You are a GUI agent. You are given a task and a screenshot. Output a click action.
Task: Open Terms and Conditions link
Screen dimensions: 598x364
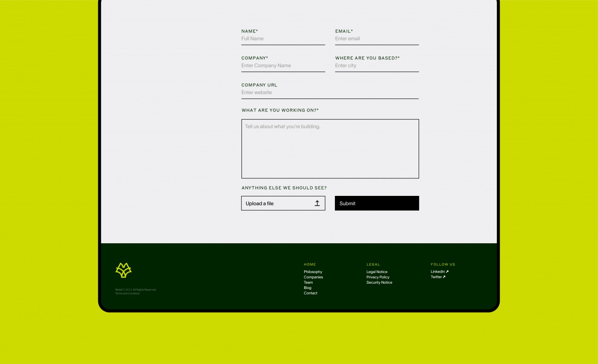tap(127, 294)
